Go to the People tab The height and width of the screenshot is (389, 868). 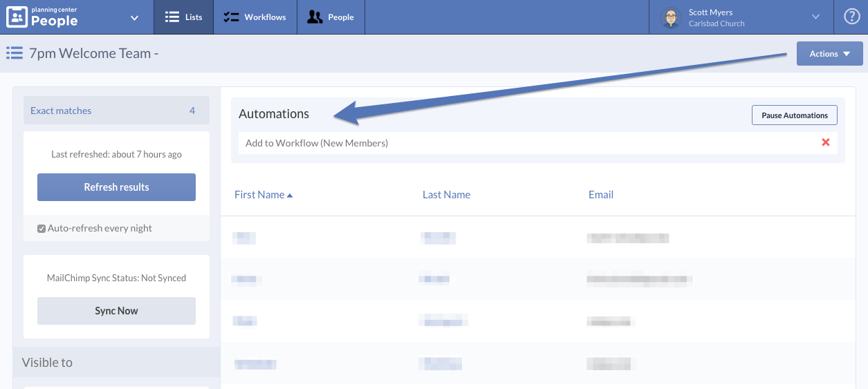point(331,17)
